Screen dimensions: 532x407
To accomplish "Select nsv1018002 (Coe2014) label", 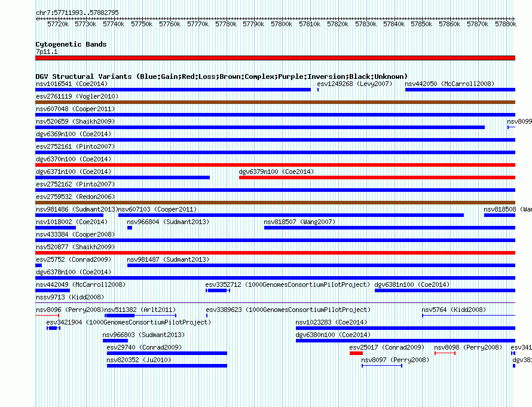I will [x=72, y=222].
